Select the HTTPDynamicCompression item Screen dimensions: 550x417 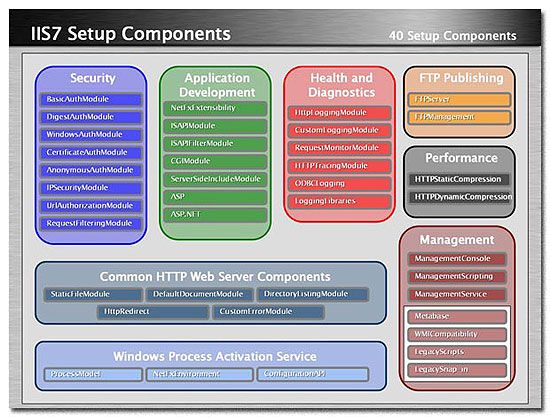pyautogui.click(x=461, y=197)
